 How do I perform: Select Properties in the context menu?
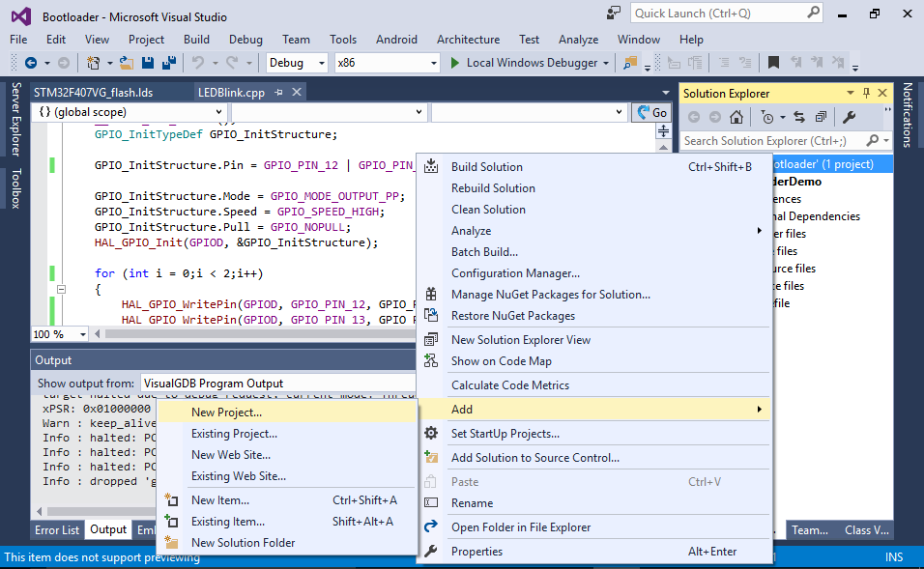click(x=594, y=552)
